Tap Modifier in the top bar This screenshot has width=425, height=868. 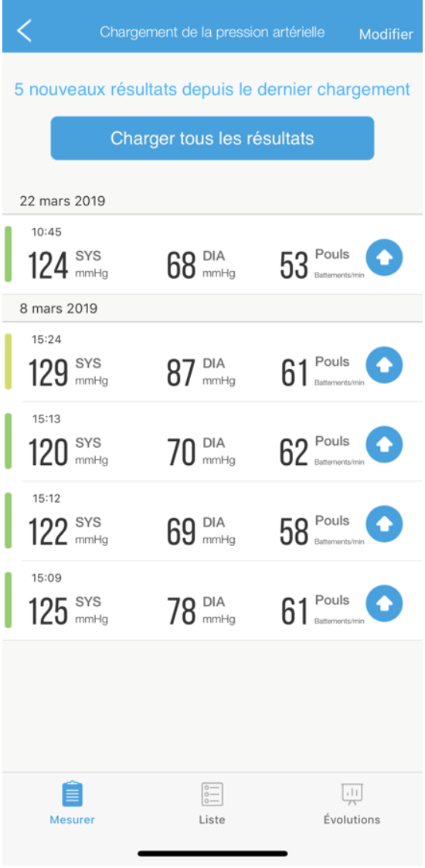(x=386, y=34)
